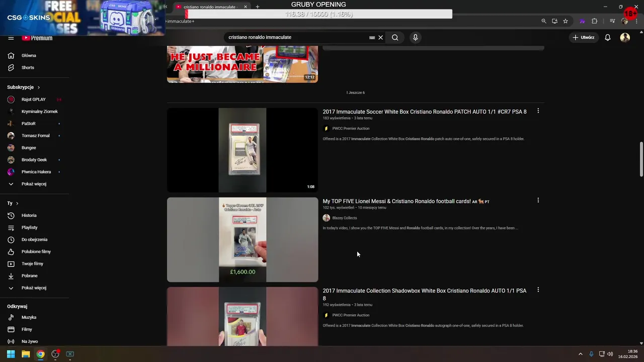Open Do obejrzenia watch later list
This screenshot has height=362, width=644.
click(34, 239)
